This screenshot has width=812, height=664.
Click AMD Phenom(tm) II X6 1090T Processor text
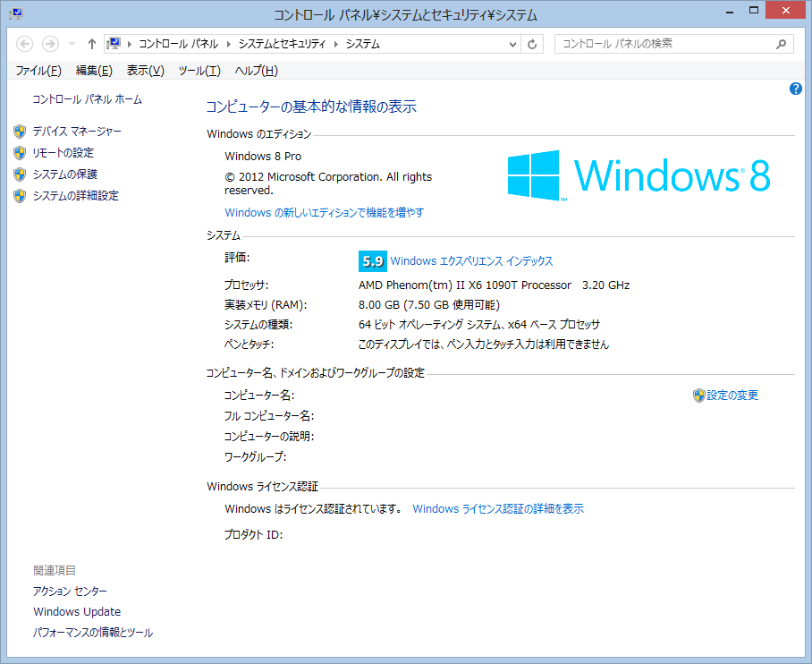(x=465, y=285)
